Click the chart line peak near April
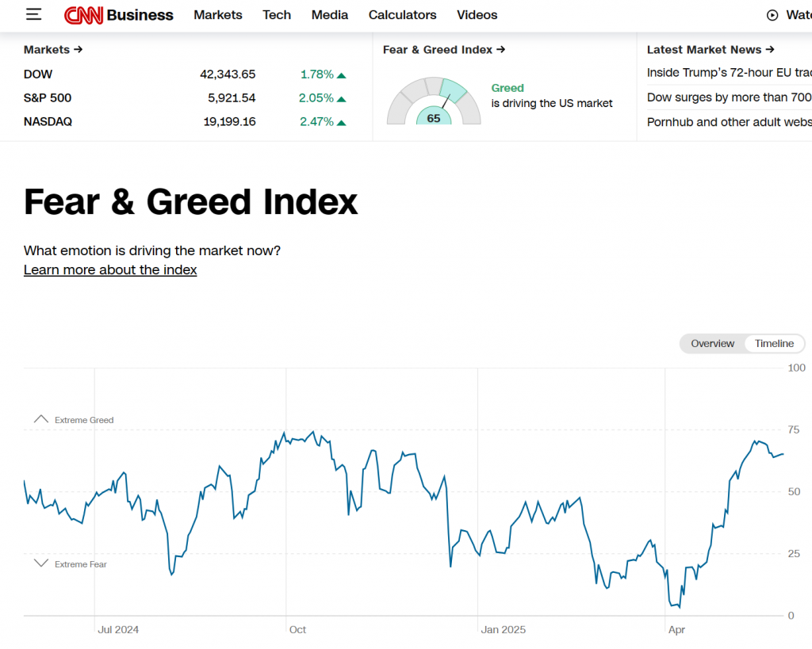 tap(757, 441)
